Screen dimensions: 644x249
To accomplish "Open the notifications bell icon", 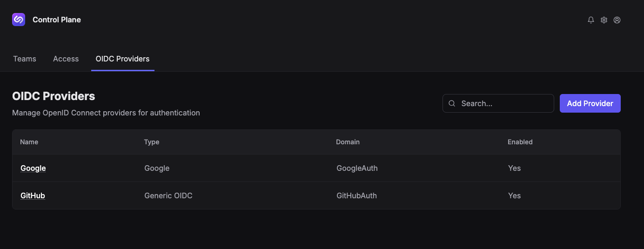I will click(x=591, y=20).
